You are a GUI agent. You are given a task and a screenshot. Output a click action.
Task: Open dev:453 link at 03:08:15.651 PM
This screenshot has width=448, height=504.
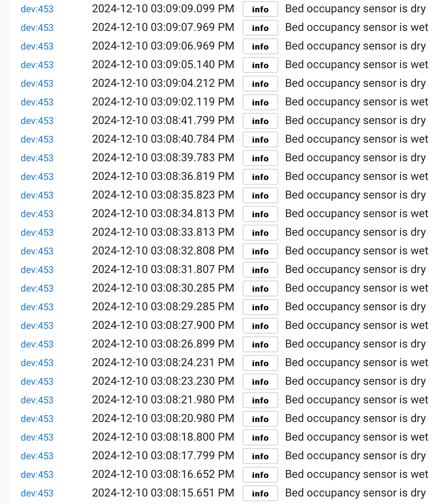(x=37, y=493)
